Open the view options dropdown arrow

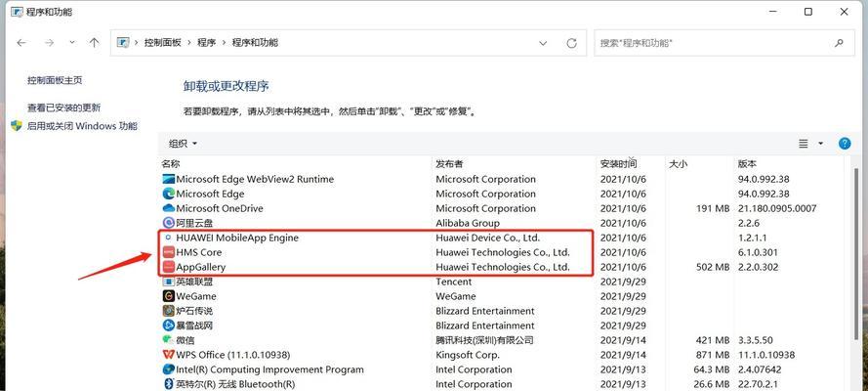(x=820, y=144)
